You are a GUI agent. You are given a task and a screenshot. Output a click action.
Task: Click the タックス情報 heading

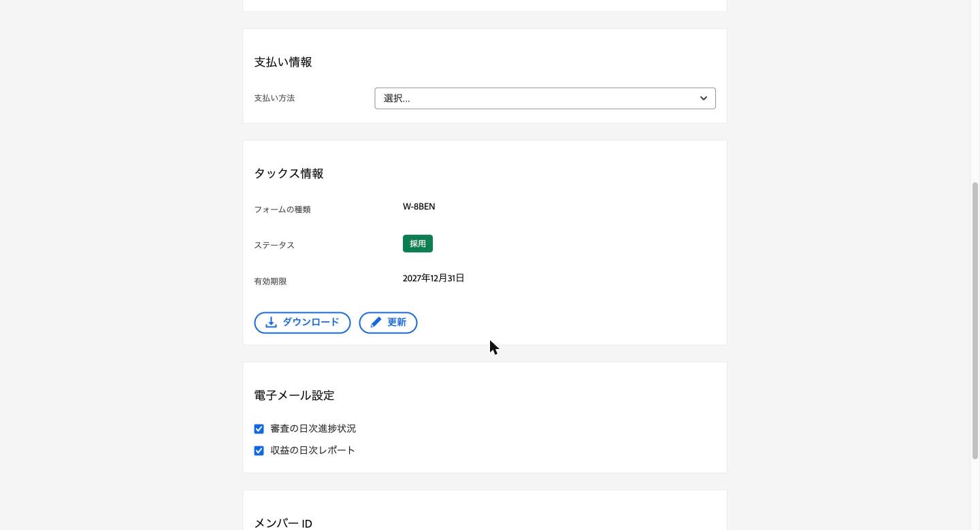(289, 173)
